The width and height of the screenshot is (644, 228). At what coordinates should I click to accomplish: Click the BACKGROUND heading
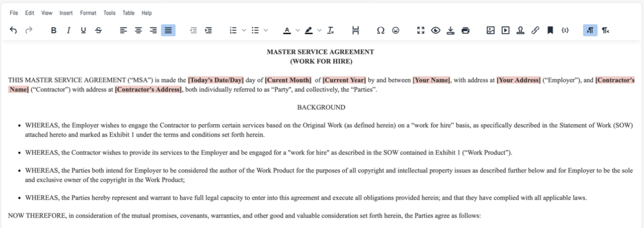321,107
